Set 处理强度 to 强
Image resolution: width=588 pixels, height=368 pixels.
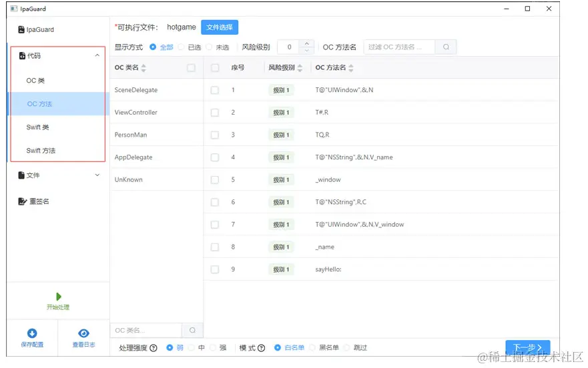[213, 347]
